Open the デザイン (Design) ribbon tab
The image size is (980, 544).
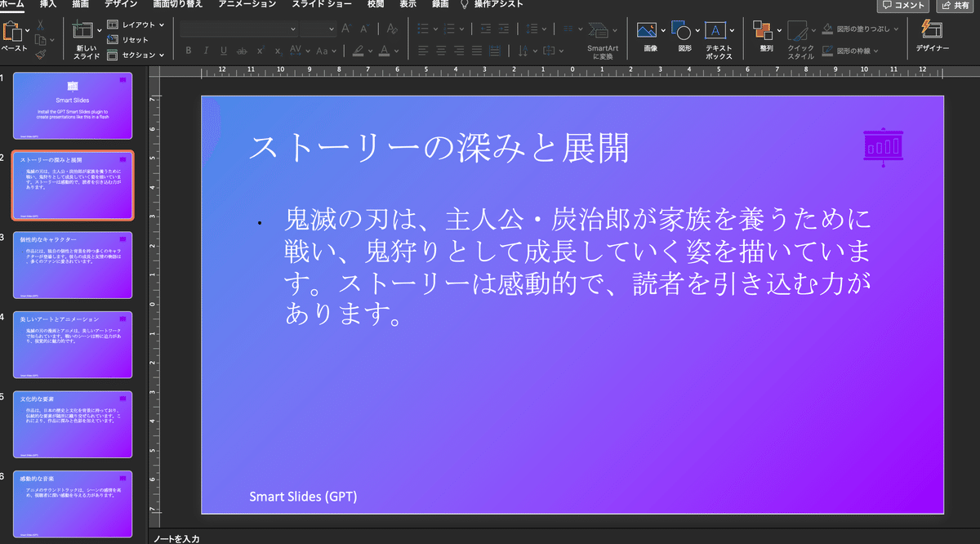click(120, 4)
